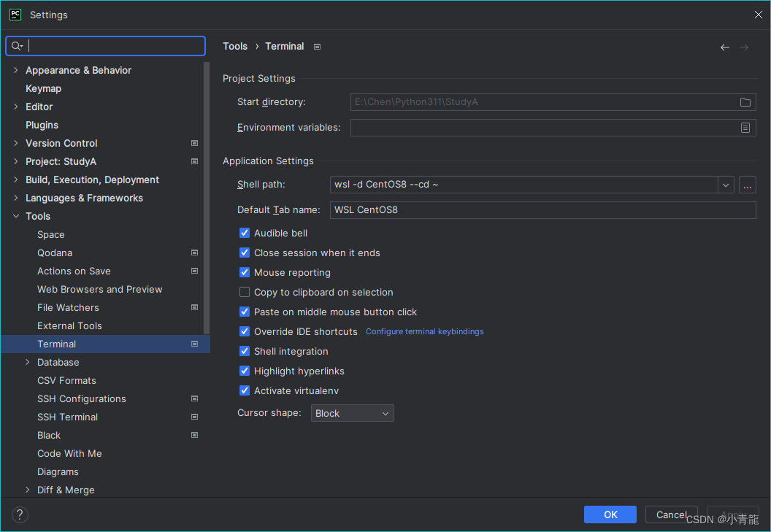
Task: Click the Start directory field
Action: point(553,102)
